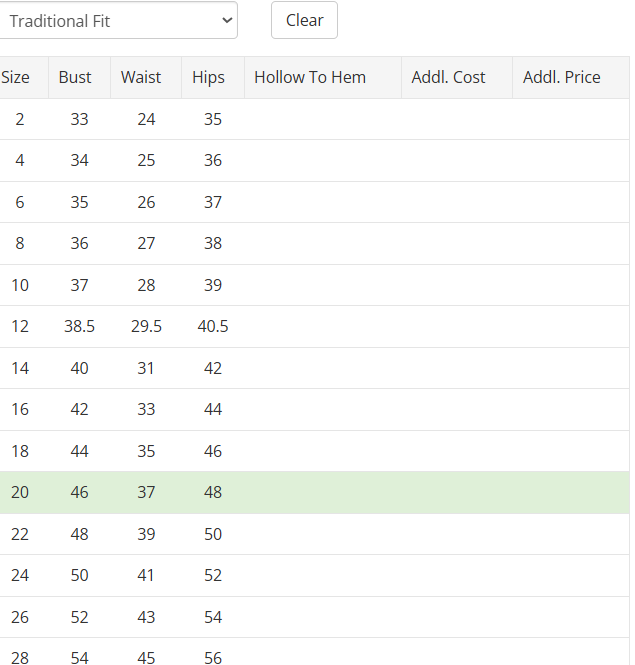Click the Bust column header
Screen dimensions: 635x665
tap(75, 77)
